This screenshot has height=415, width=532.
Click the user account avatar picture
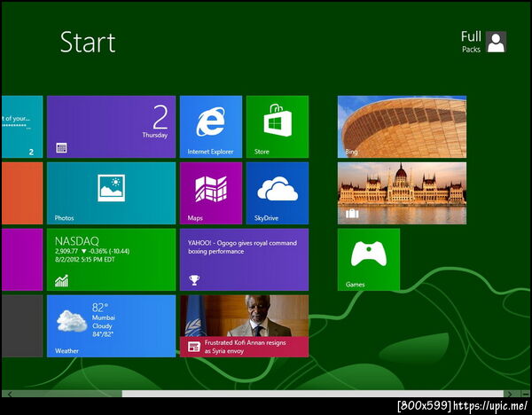(496, 42)
